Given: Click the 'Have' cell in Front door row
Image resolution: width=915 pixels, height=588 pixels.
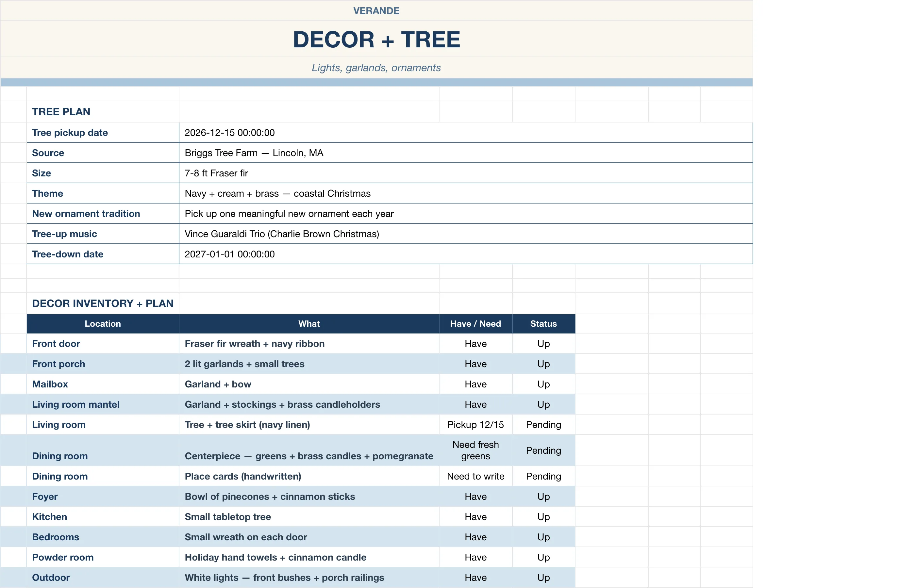Looking at the screenshot, I should pos(475,344).
